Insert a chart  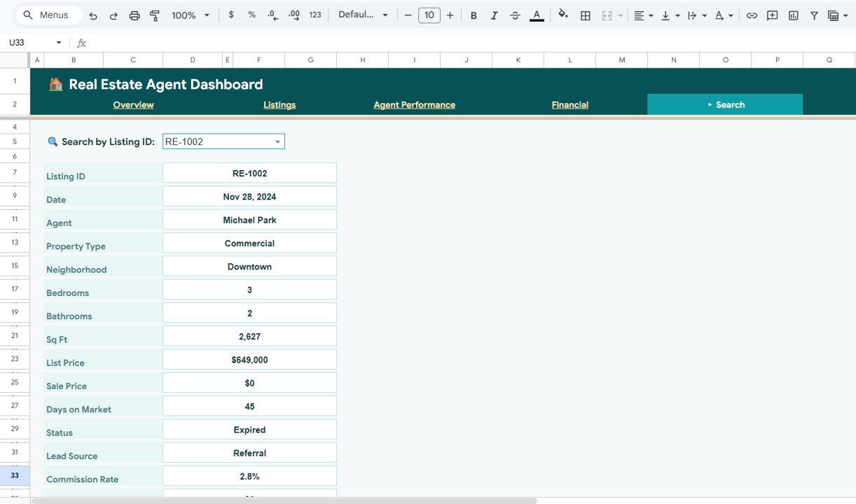[x=793, y=15]
